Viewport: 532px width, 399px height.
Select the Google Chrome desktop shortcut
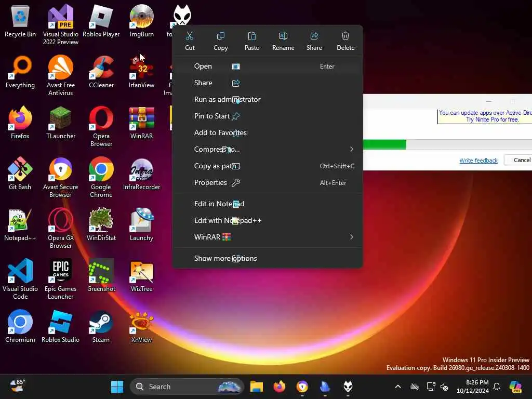[x=101, y=177]
